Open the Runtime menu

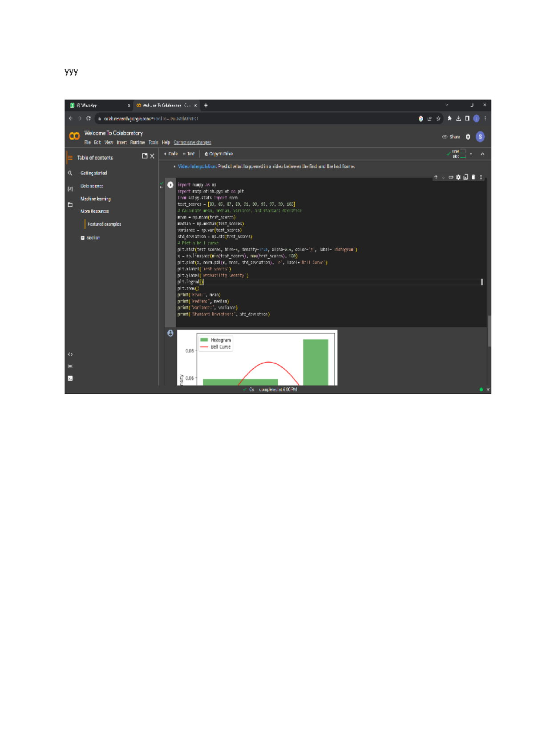(137, 142)
